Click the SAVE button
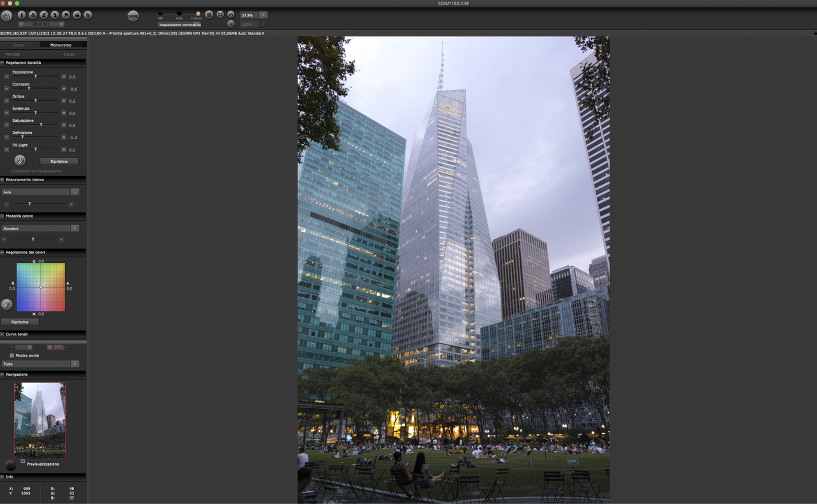The image size is (817, 504). (133, 16)
